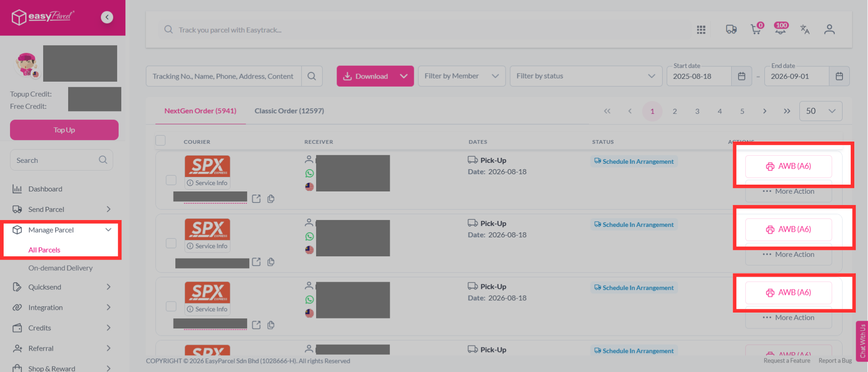Print AWB (A6) for first parcel
The image size is (868, 372).
coord(789,166)
